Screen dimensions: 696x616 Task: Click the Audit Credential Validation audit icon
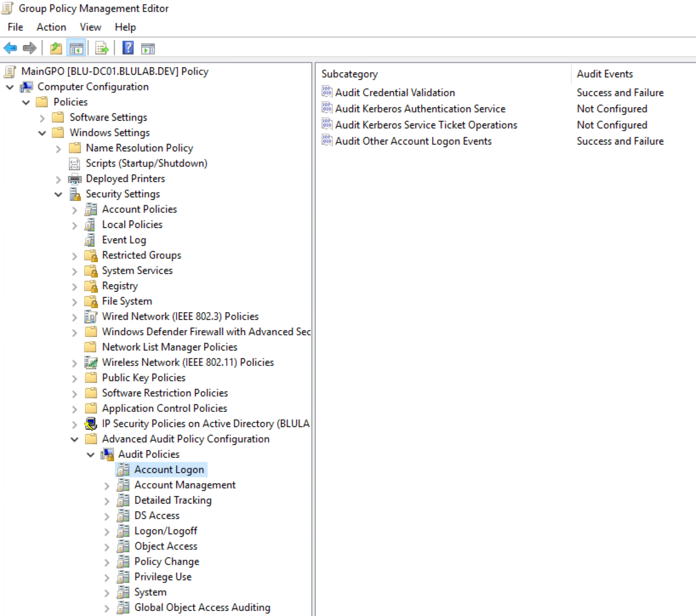tap(327, 92)
